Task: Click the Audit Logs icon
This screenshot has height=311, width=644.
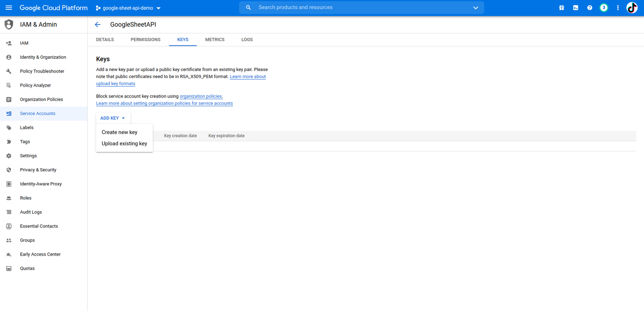Action: click(9, 212)
